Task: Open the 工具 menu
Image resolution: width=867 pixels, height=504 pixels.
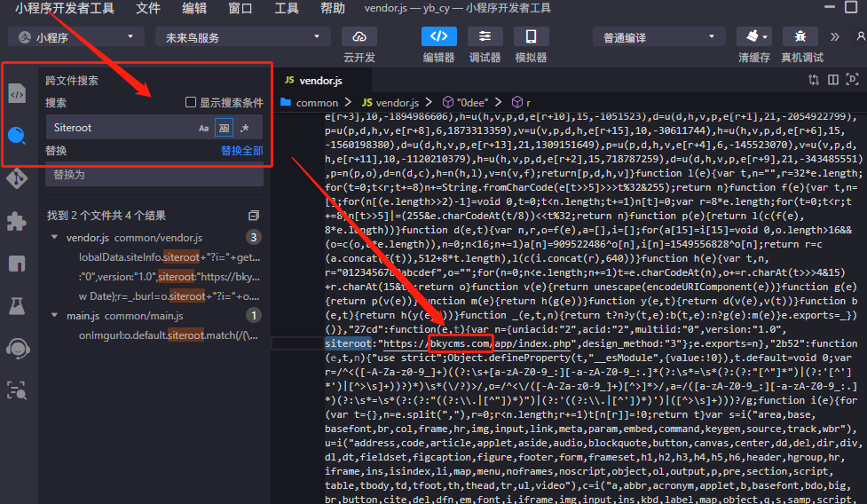Action: (286, 9)
